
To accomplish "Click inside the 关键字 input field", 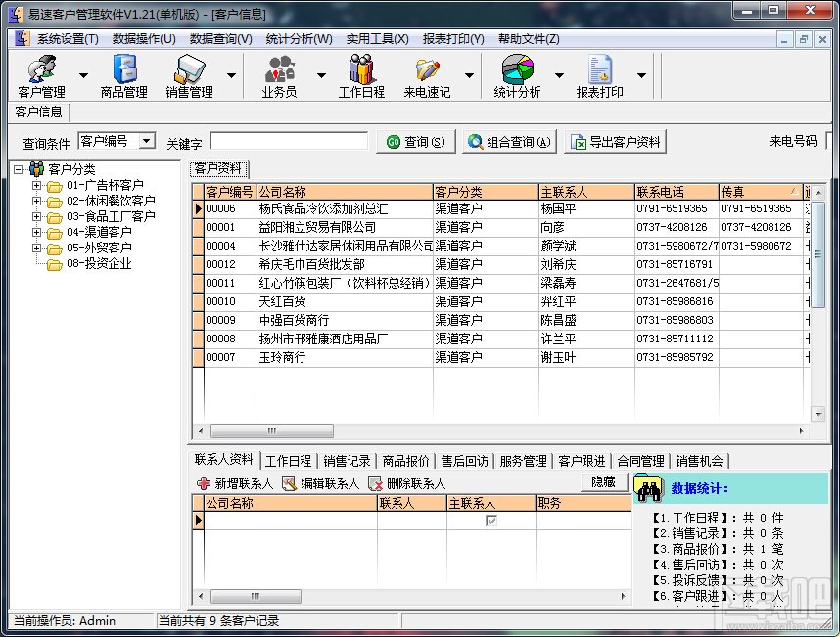I will (289, 140).
